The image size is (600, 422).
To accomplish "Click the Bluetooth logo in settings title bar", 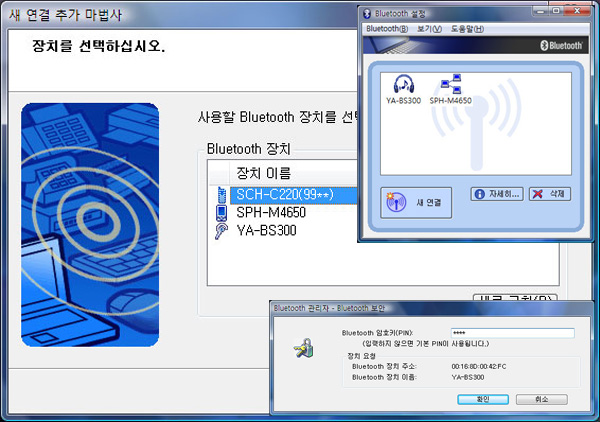I will pyautogui.click(x=367, y=14).
